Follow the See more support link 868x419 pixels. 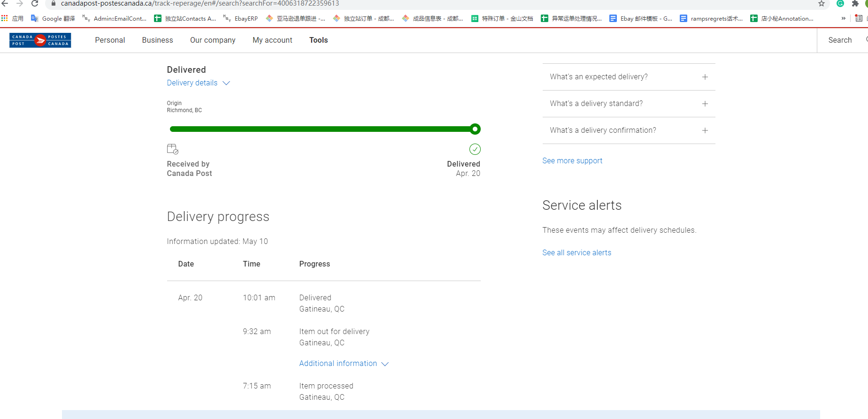(572, 161)
